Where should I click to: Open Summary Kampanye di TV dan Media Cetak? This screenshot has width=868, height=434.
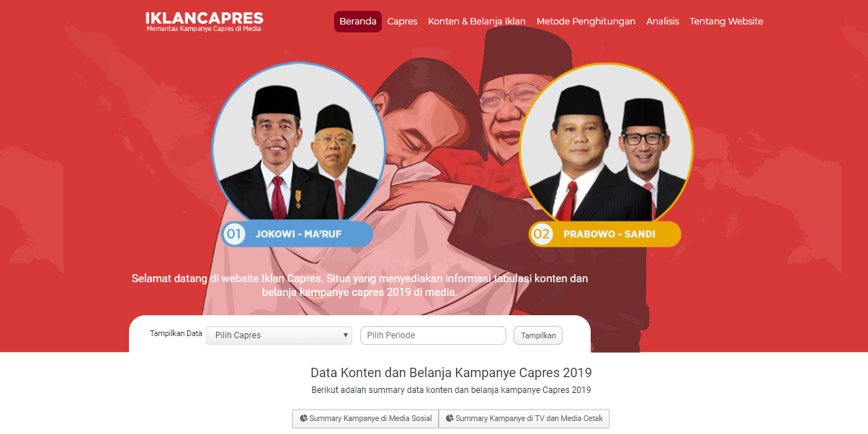[524, 418]
